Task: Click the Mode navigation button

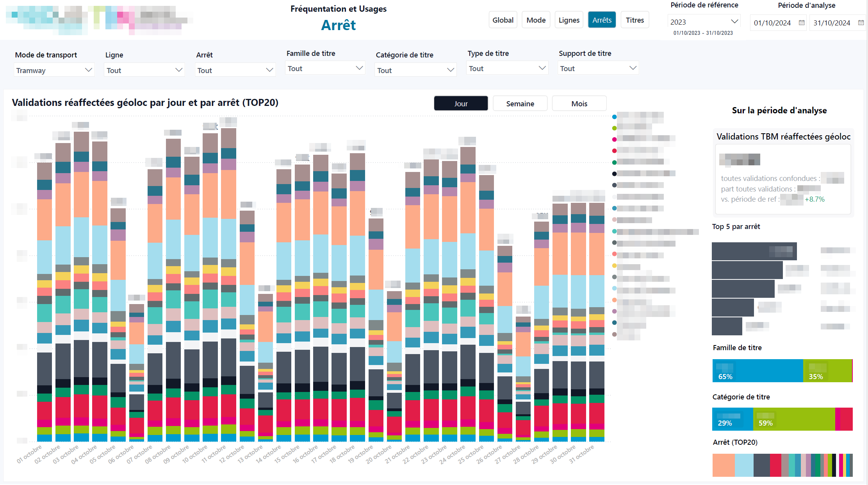Action: pyautogui.click(x=536, y=20)
